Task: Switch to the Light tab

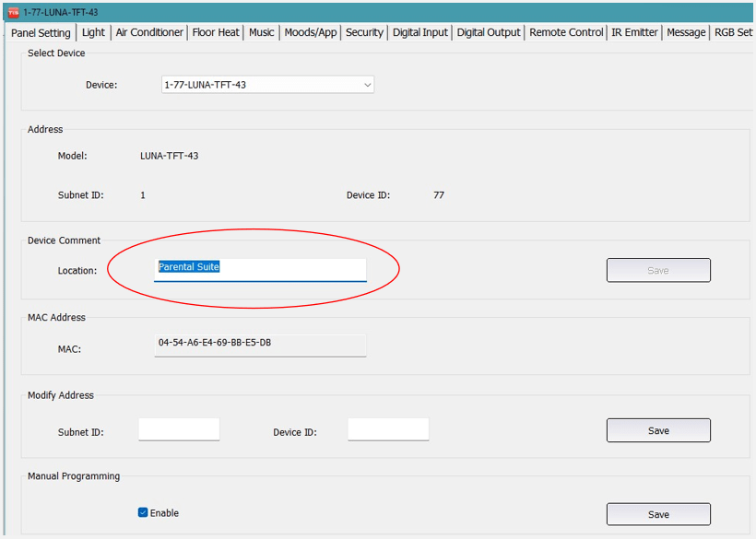Action: click(x=93, y=32)
